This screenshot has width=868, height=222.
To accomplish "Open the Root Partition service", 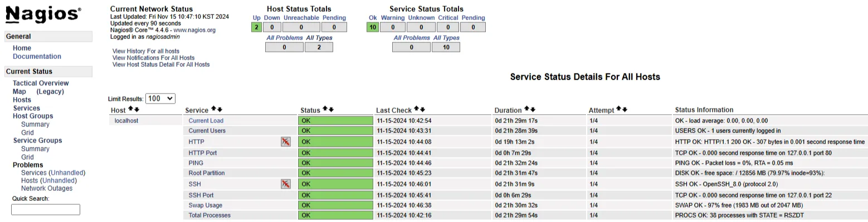I will click(x=207, y=173).
